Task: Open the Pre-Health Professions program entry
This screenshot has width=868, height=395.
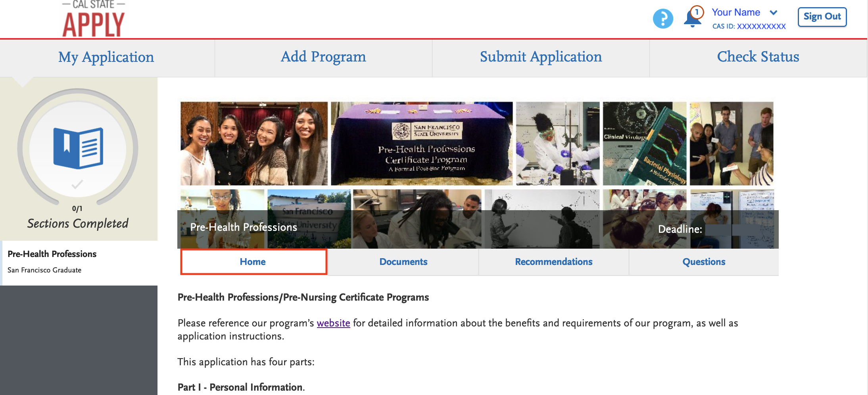Action: click(52, 254)
